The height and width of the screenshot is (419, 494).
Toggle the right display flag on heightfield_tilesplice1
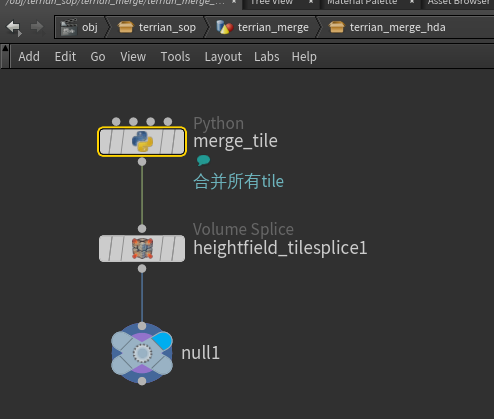pyautogui.click(x=177, y=248)
